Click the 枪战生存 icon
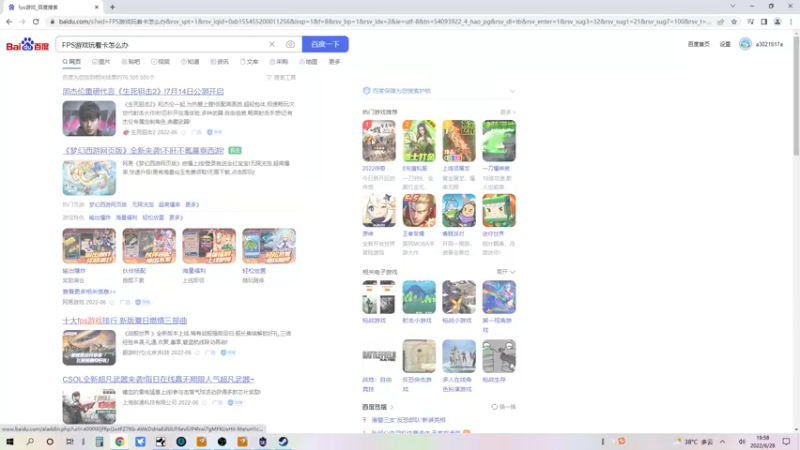 pos(499,356)
